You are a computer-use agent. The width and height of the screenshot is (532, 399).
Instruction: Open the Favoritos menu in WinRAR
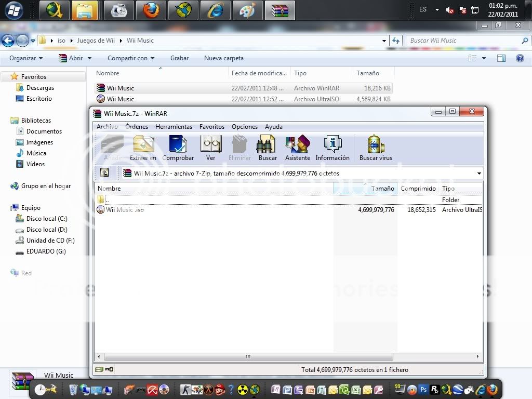click(212, 127)
